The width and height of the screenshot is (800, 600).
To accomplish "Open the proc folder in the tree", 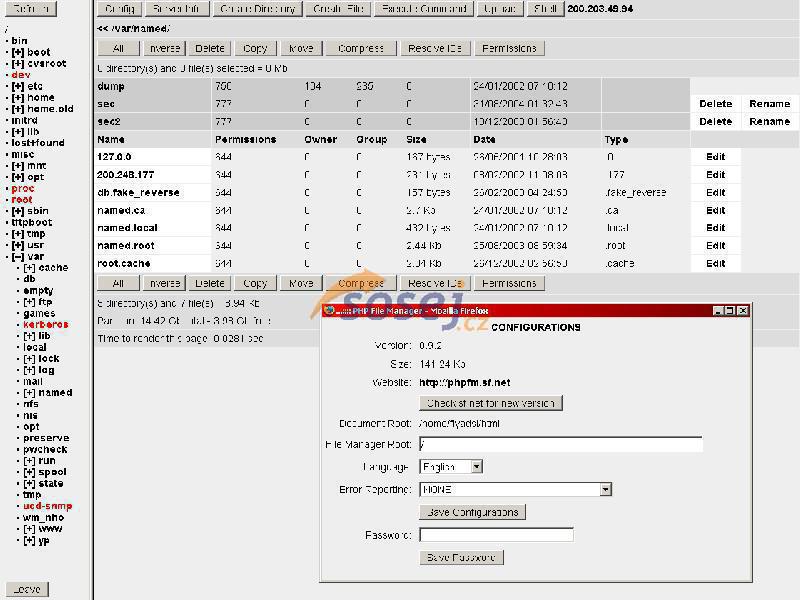I will pyautogui.click(x=23, y=188).
